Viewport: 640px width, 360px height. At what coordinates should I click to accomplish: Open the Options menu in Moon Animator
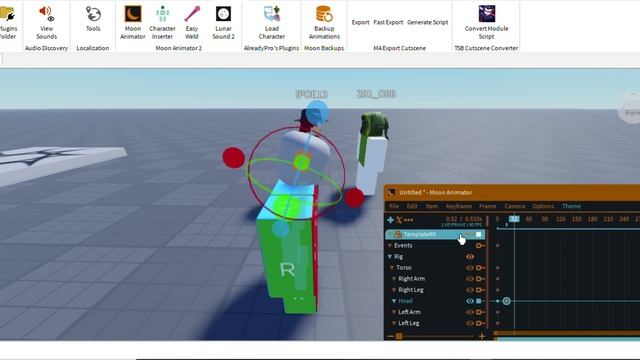coord(543,206)
